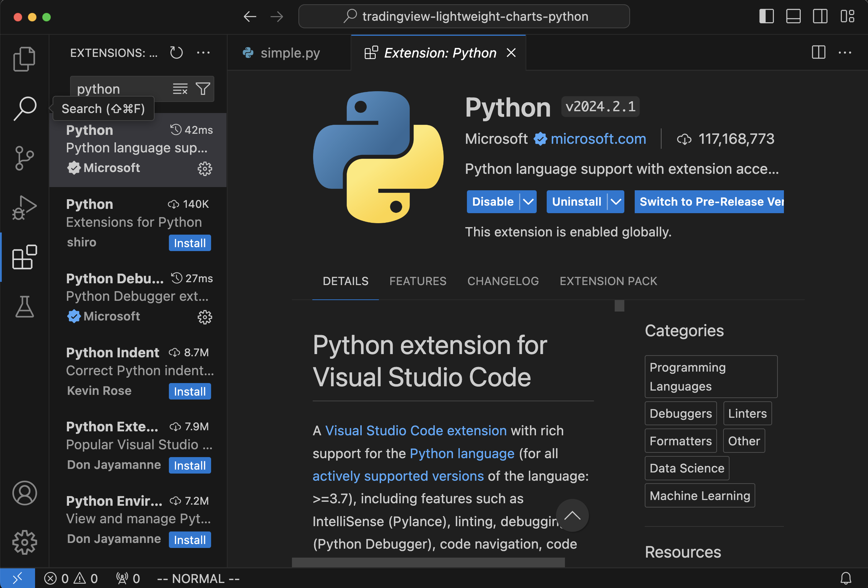Open the Disable dropdown arrow
Viewport: 868px width, 588px height.
click(528, 202)
